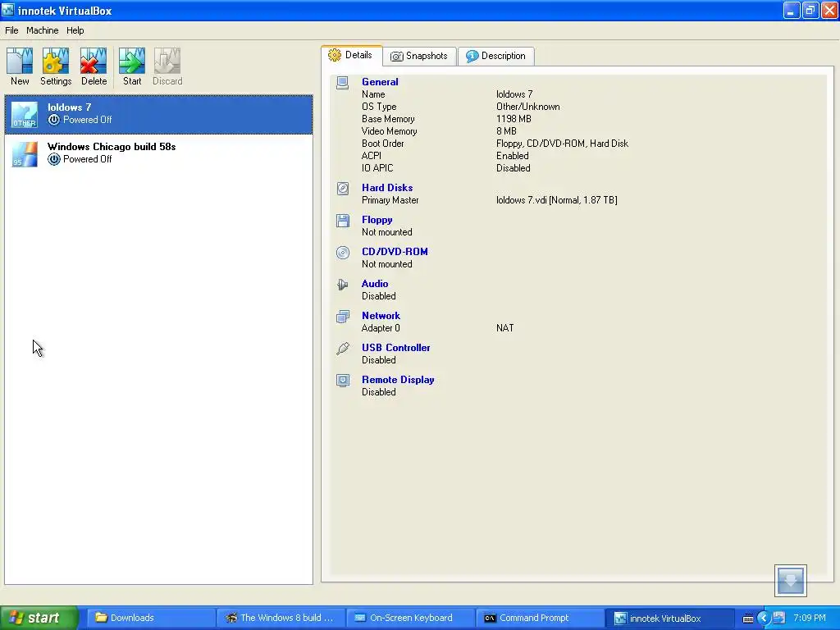
Task: Switch to the Snapshots tab
Action: click(419, 56)
